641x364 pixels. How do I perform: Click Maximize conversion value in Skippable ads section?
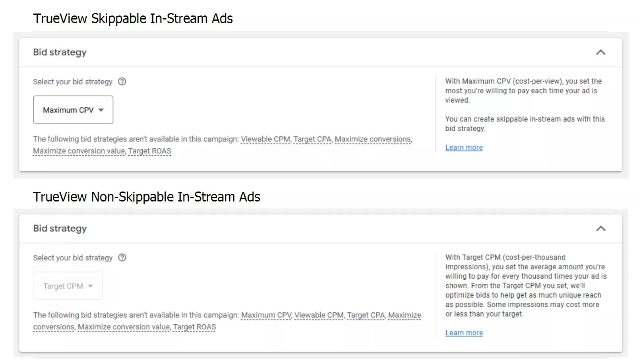(79, 151)
